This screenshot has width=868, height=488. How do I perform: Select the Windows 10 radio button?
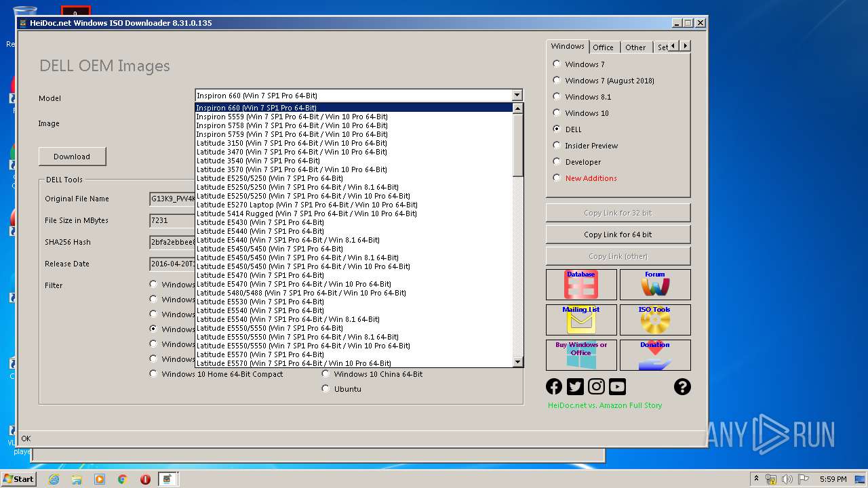point(557,113)
